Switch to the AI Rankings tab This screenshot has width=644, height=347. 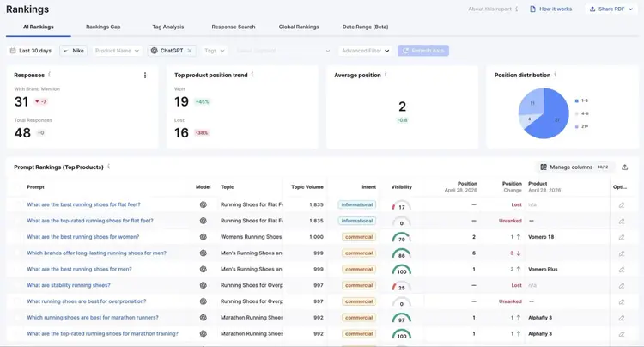click(38, 27)
